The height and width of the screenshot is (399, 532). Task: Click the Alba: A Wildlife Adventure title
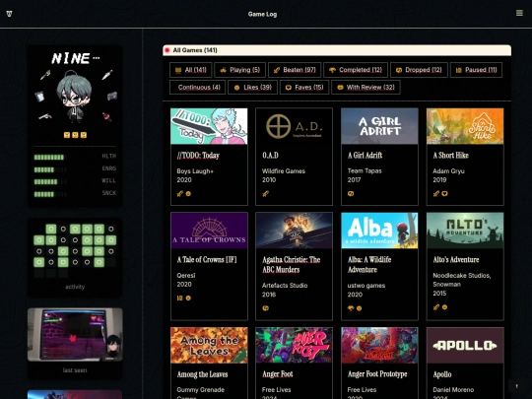tap(369, 265)
